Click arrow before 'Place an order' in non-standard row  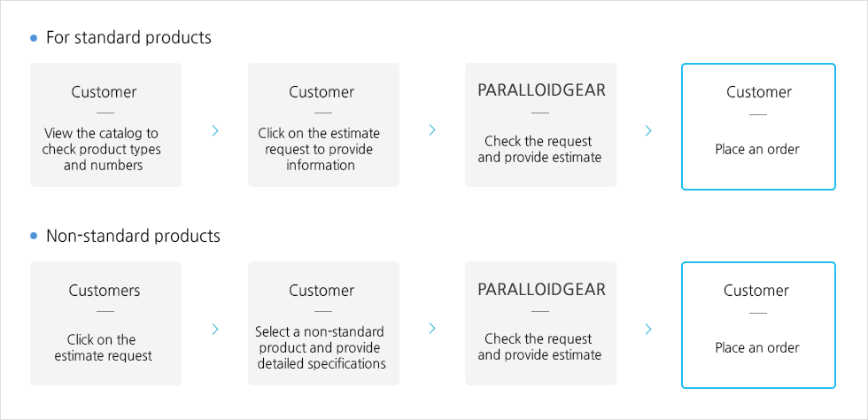click(x=648, y=329)
